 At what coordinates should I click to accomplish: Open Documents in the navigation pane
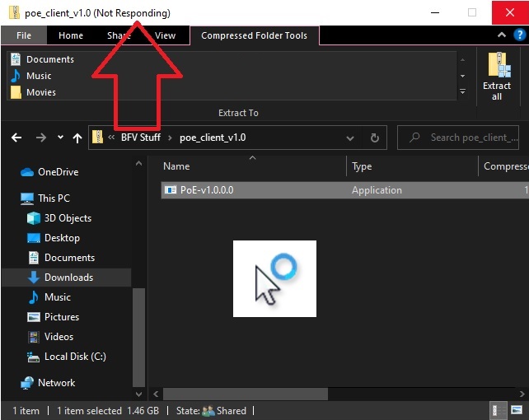click(x=61, y=258)
